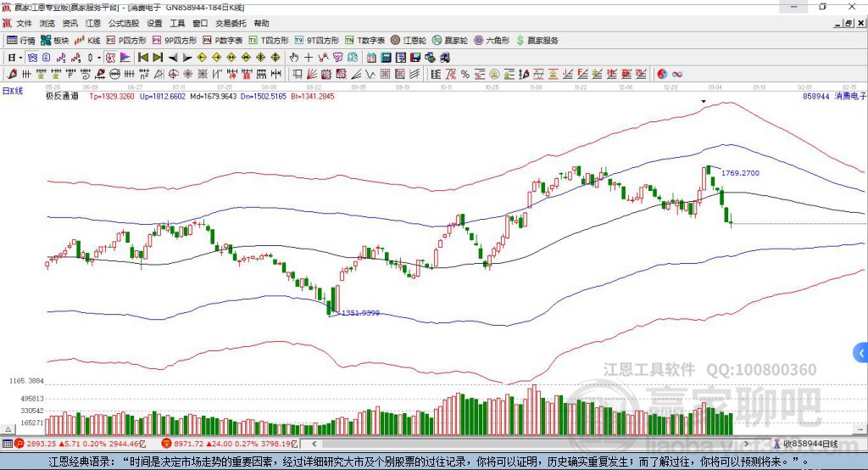Switch to K线 chart view
This screenshot has width=868, height=470.
pyautogui.click(x=87, y=41)
